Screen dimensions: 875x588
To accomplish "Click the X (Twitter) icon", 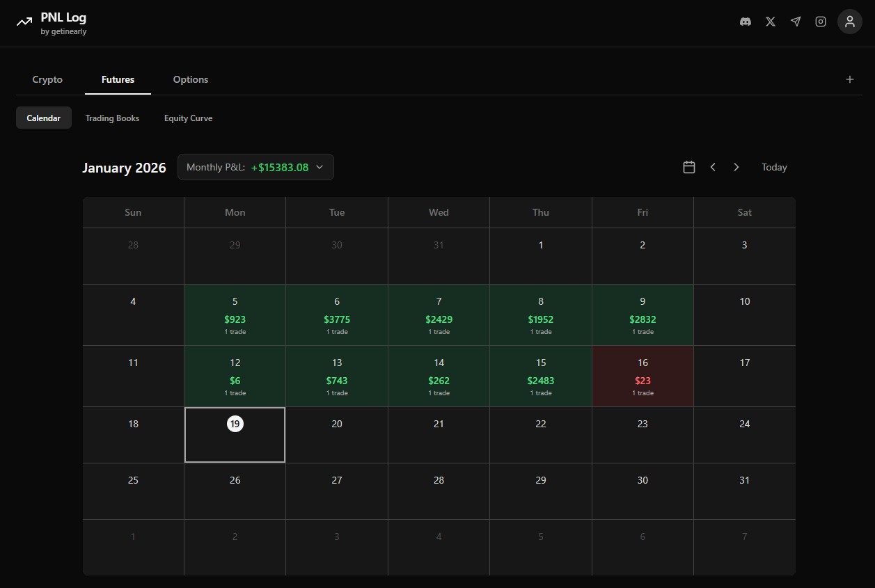I will [x=770, y=22].
